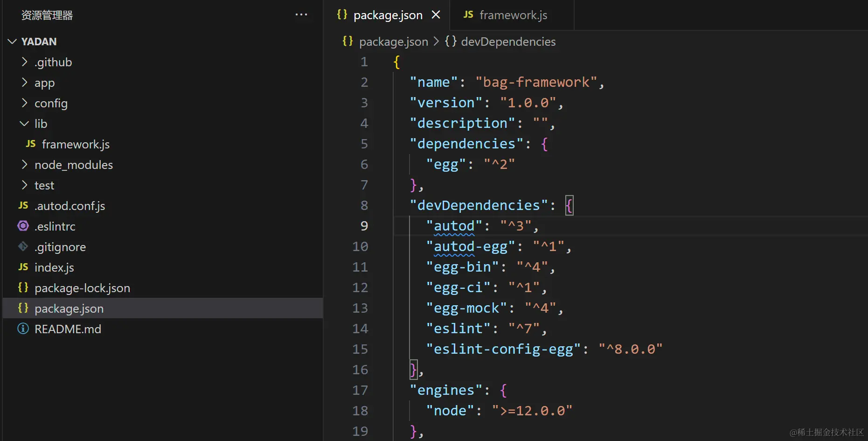
Task: Click braces icon in breadcrumb before package.json
Action: point(347,41)
